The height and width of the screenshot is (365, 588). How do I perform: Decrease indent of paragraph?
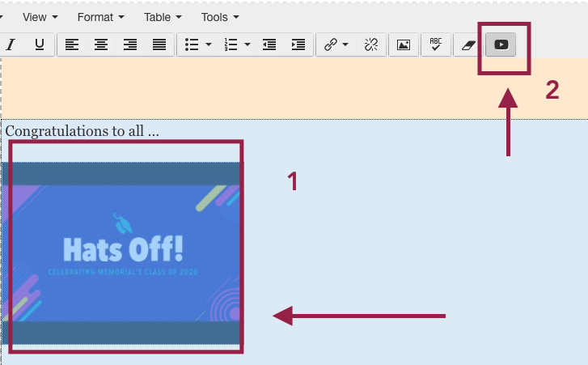(x=269, y=45)
